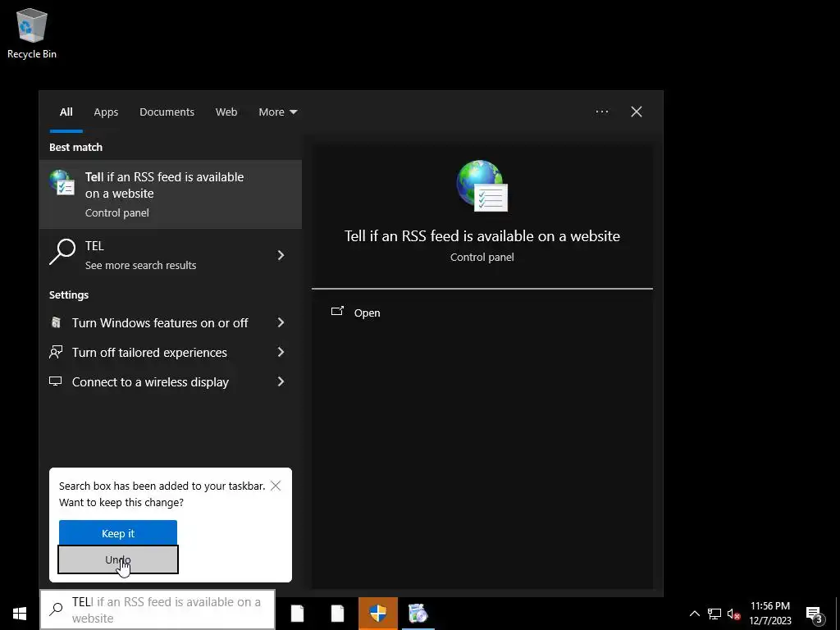Open the Recycle Bin desktop icon
840x630 pixels.
click(32, 33)
